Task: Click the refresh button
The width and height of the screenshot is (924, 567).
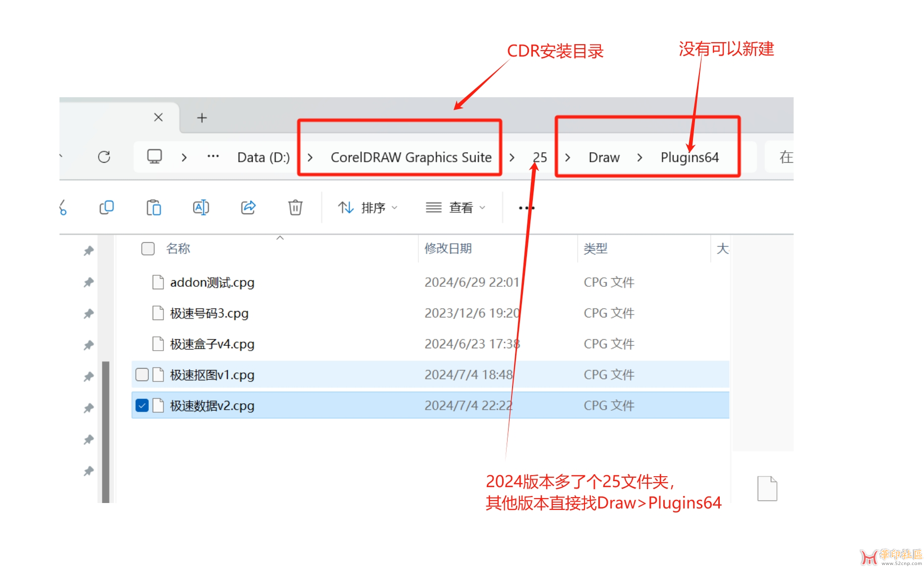Action: [104, 157]
